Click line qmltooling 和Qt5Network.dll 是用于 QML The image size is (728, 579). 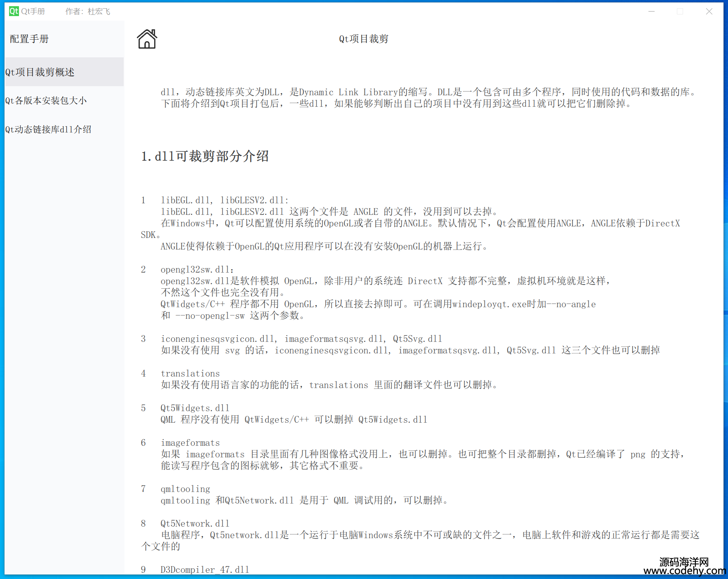pos(305,500)
